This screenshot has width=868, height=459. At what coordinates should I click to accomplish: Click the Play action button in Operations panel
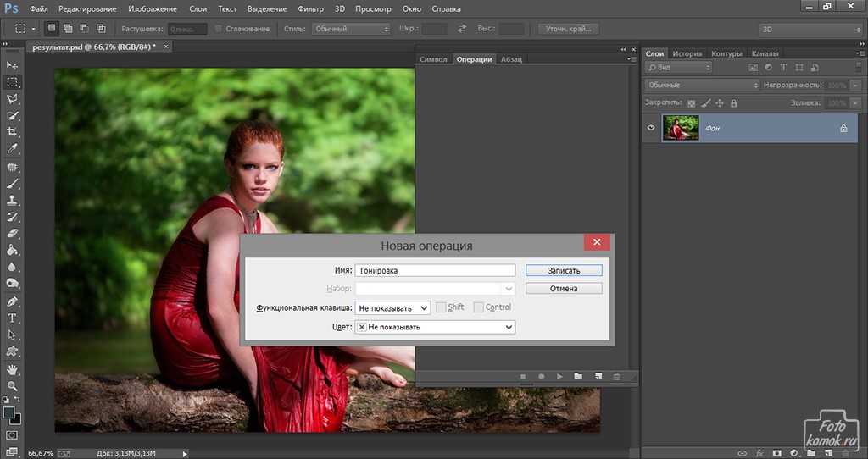559,376
